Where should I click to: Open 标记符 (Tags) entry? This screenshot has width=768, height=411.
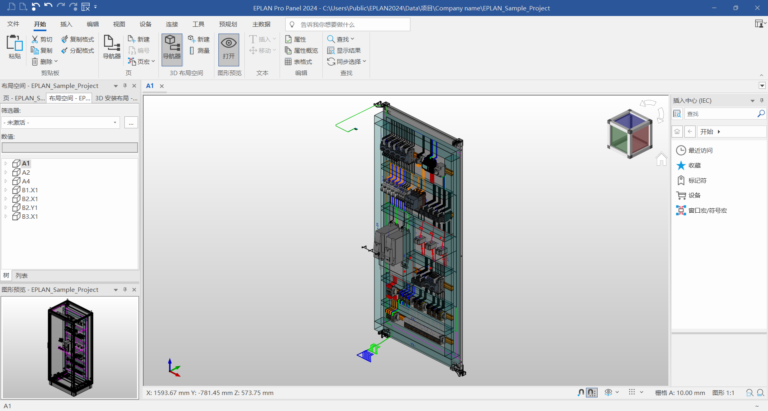point(691,180)
